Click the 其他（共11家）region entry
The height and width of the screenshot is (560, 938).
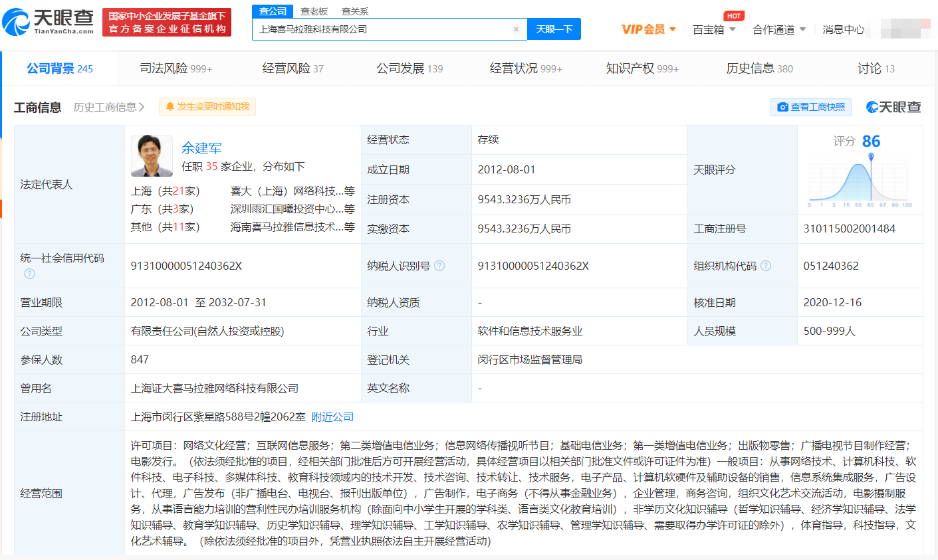pos(165,227)
